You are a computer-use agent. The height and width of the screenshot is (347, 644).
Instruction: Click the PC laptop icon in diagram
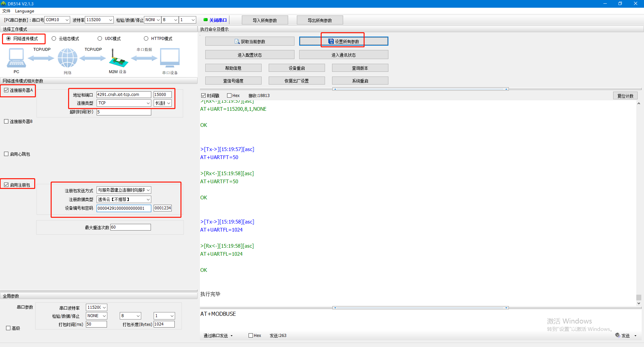click(16, 58)
